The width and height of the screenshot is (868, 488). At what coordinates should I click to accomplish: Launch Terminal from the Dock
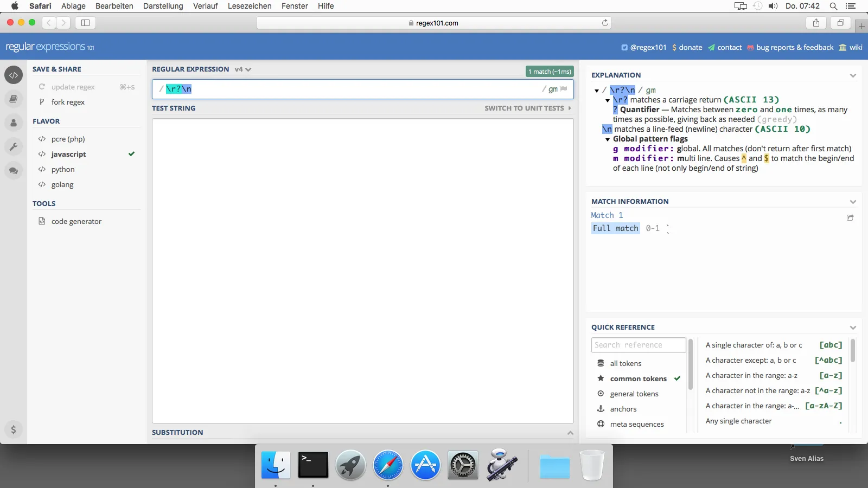(x=313, y=465)
